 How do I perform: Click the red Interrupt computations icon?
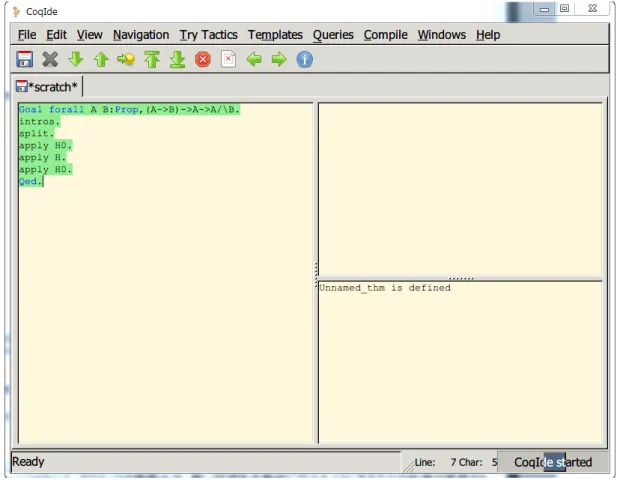203,59
